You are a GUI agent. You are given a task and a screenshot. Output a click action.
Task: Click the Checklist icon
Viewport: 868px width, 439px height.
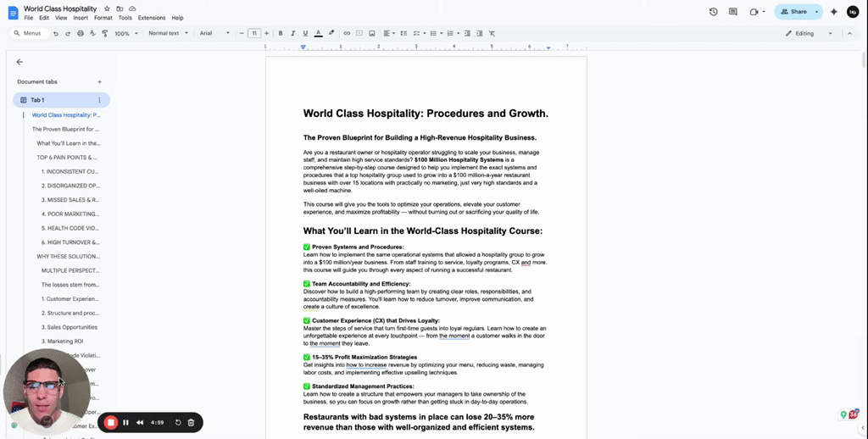416,33
